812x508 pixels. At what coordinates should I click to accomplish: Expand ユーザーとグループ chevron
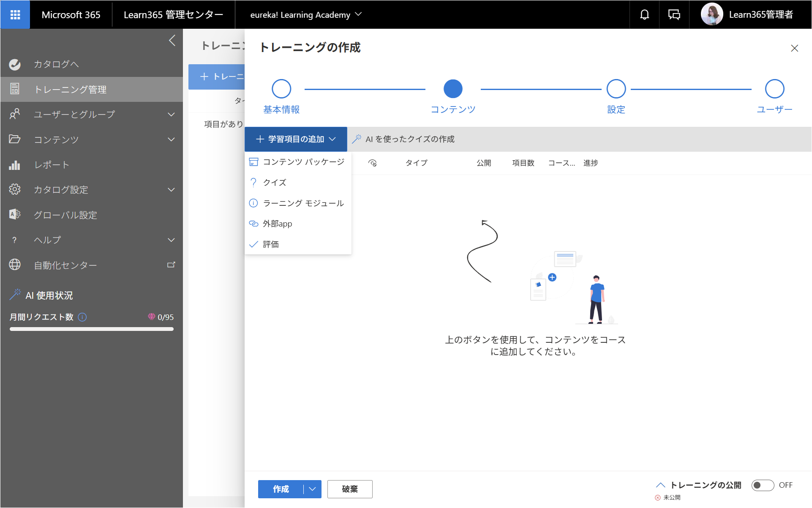[171, 114]
